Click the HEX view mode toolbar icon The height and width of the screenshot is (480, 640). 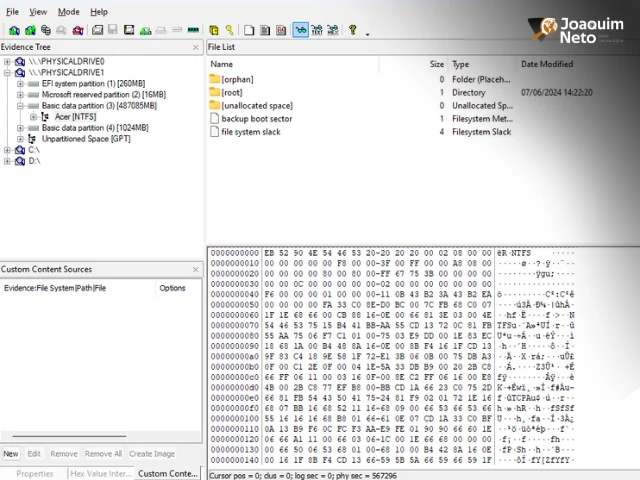coord(334,31)
